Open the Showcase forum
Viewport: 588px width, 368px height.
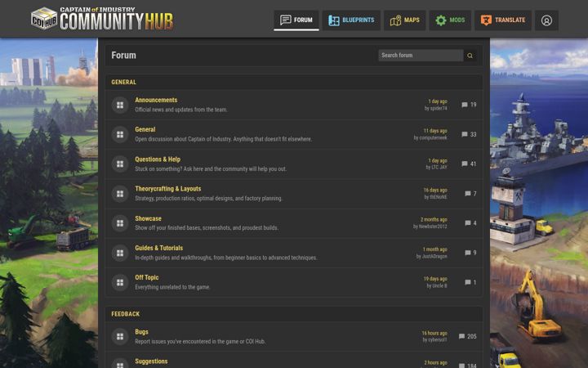point(148,218)
